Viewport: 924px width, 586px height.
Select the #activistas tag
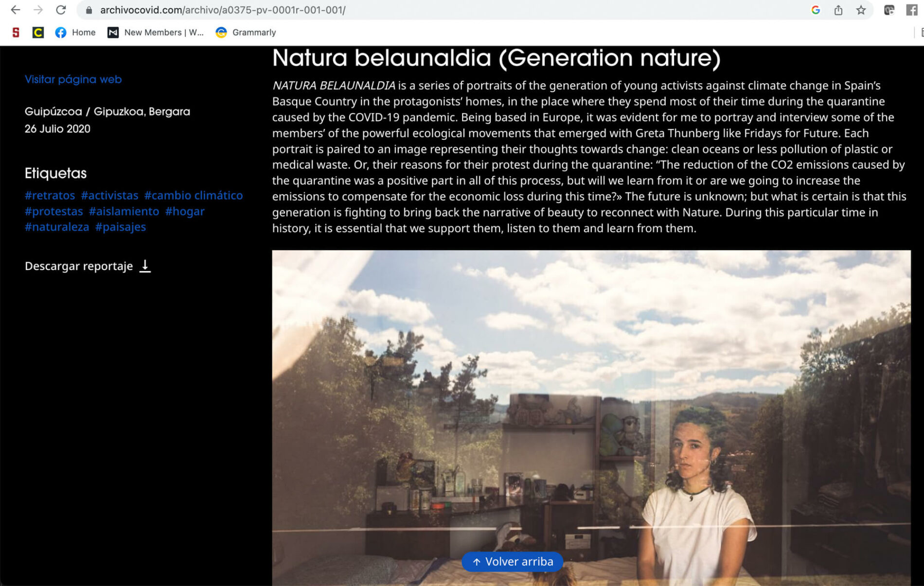click(109, 195)
